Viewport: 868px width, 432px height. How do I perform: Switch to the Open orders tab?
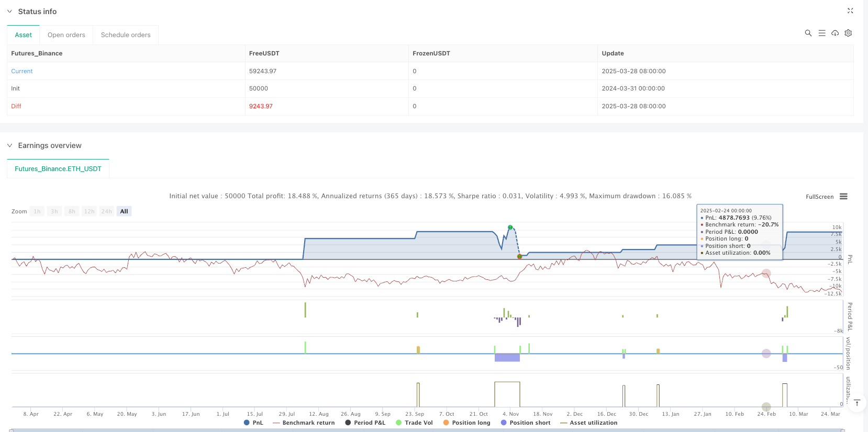pyautogui.click(x=66, y=35)
